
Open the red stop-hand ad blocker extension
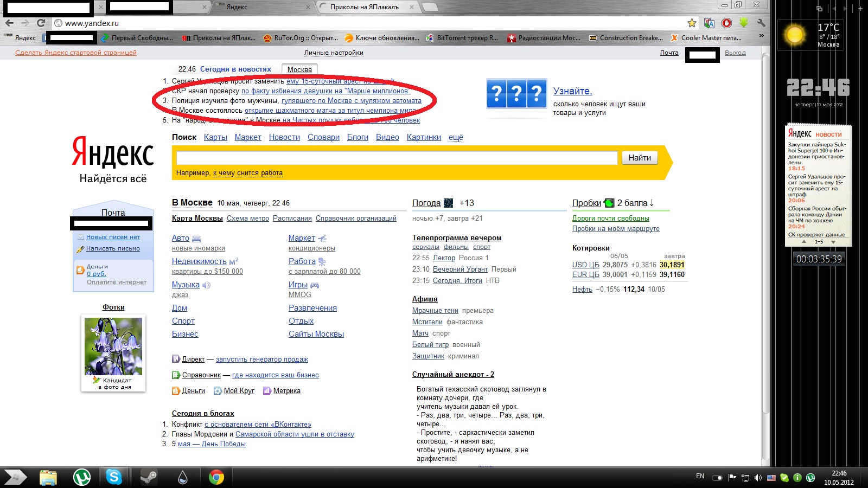point(727,23)
